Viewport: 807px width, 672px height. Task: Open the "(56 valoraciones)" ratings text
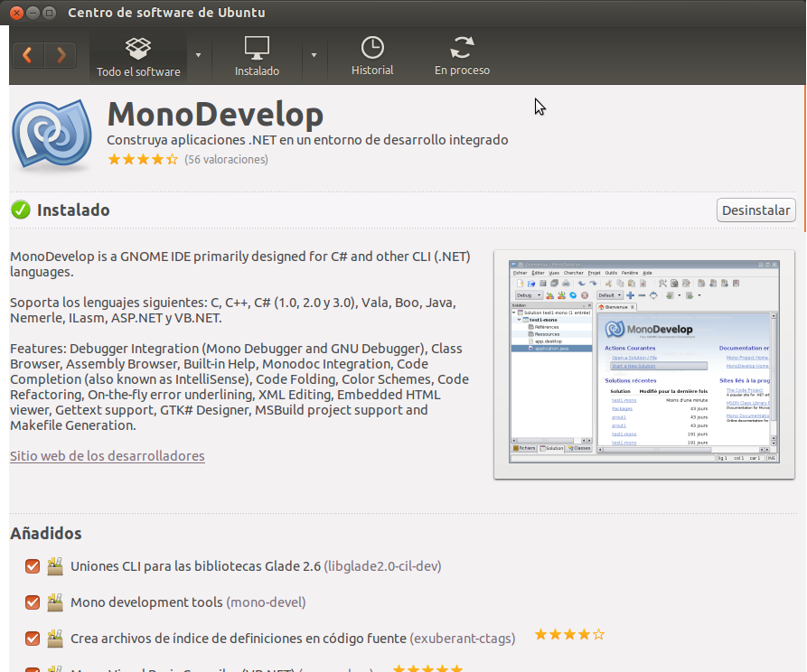(x=227, y=160)
